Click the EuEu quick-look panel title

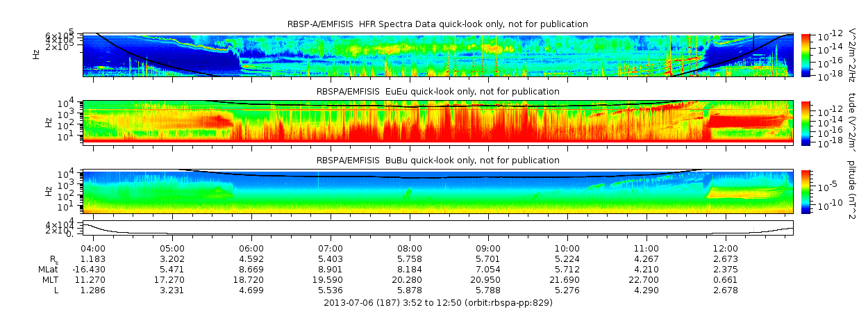[437, 92]
